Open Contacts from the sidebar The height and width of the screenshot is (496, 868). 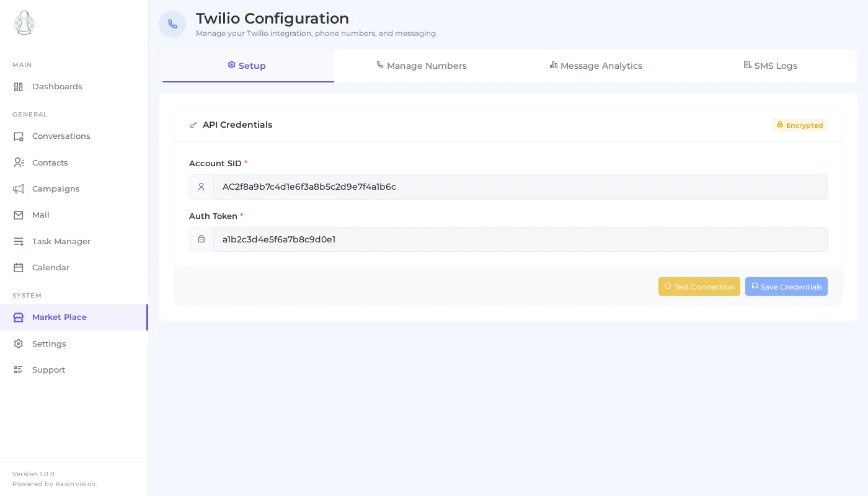(x=50, y=162)
